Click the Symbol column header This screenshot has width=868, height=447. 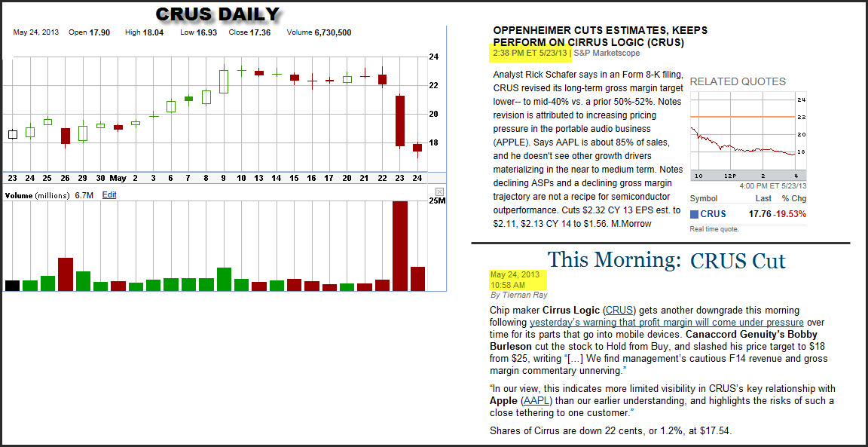[704, 198]
